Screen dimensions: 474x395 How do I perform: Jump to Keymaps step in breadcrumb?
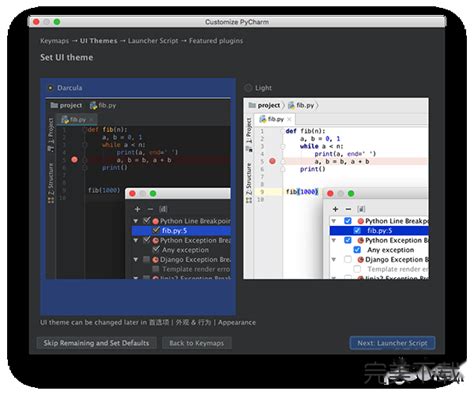pos(54,41)
